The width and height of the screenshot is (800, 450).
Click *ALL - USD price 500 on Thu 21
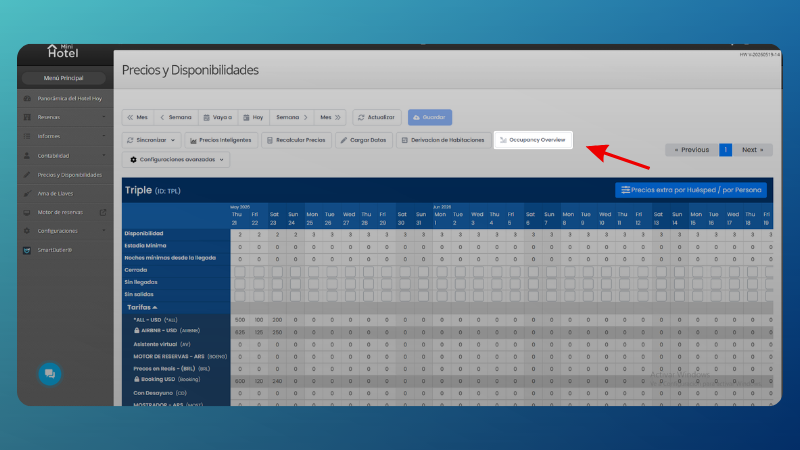coord(240,320)
